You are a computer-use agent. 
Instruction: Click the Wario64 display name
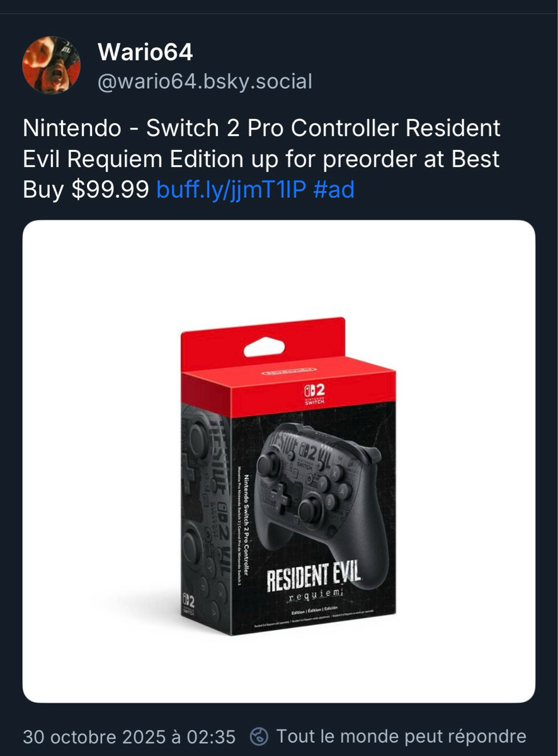pyautogui.click(x=145, y=53)
